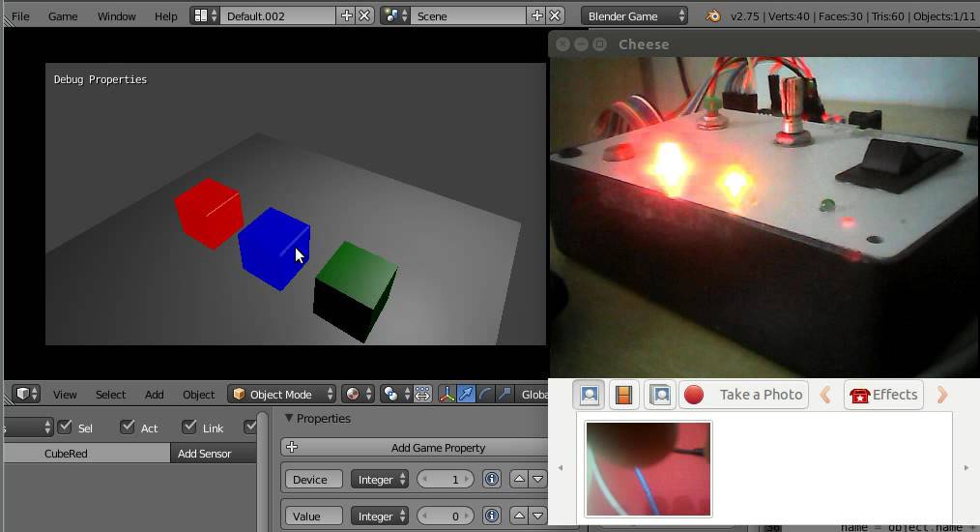Click the green cube in game view
980x532 pixels.
(x=355, y=291)
